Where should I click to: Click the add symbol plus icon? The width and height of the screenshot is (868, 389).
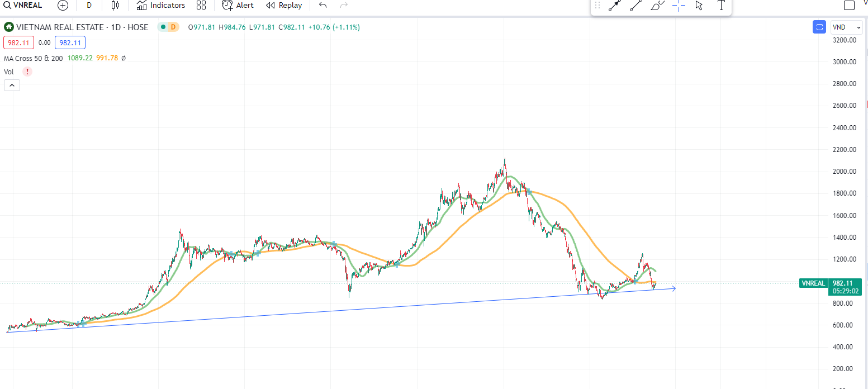point(63,6)
